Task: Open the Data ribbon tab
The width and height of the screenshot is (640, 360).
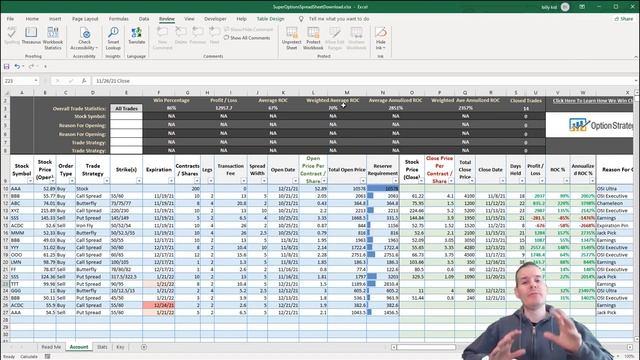Action: pyautogui.click(x=144, y=19)
